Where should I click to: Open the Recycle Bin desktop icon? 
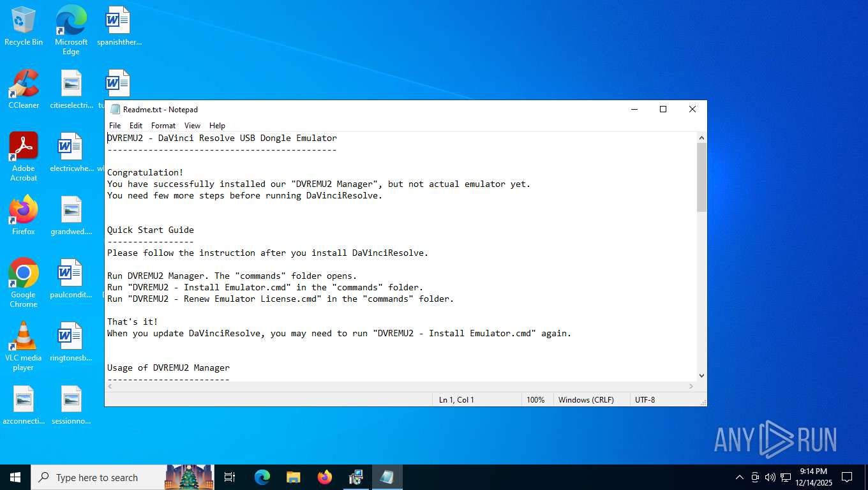[24, 27]
